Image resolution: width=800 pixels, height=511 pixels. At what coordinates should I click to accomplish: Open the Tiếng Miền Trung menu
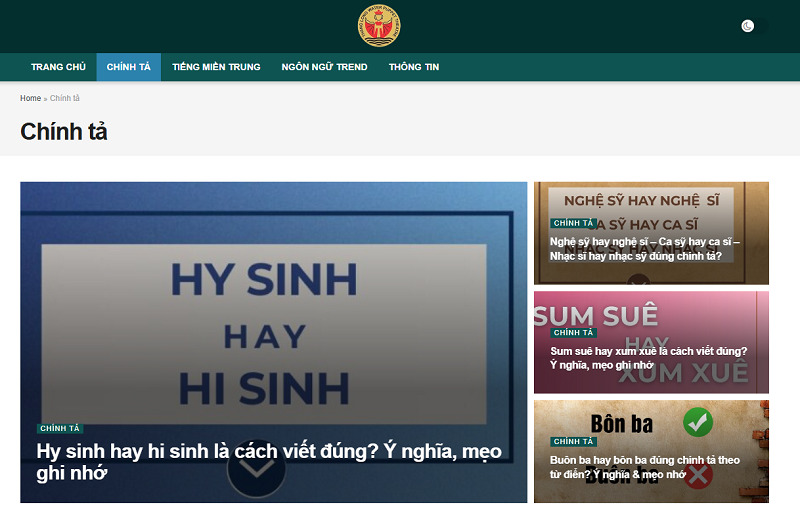(x=216, y=67)
